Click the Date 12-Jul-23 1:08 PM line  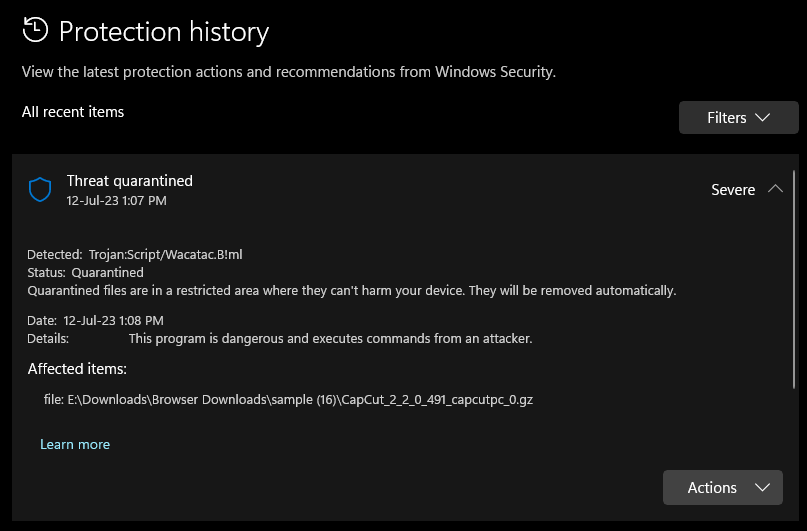pos(95,321)
